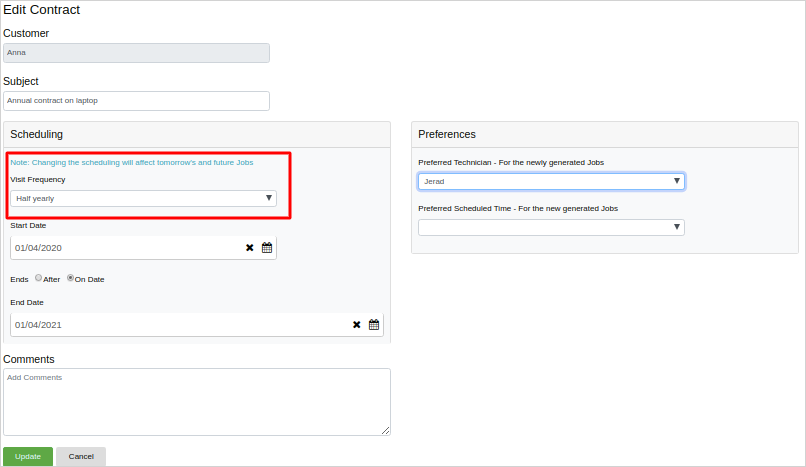806x467 pixels.
Task: Click the Customer field showing Anna
Action: coord(136,53)
